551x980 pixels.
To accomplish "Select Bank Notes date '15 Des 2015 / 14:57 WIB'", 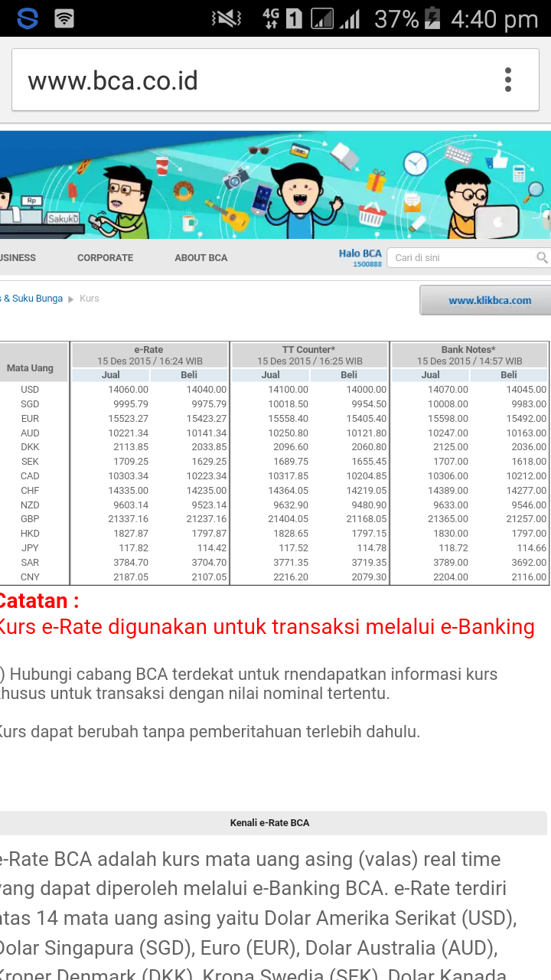I will 469,361.
